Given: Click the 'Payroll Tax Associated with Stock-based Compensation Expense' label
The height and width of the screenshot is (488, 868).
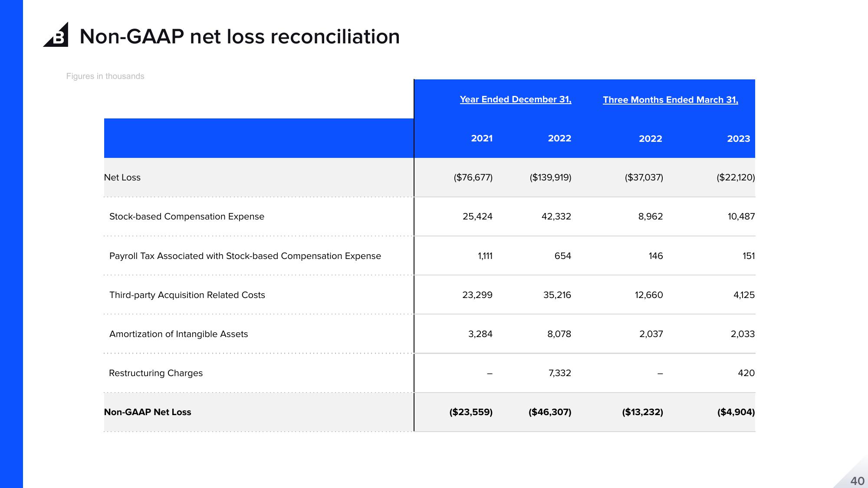Looking at the screenshot, I should pos(245,256).
